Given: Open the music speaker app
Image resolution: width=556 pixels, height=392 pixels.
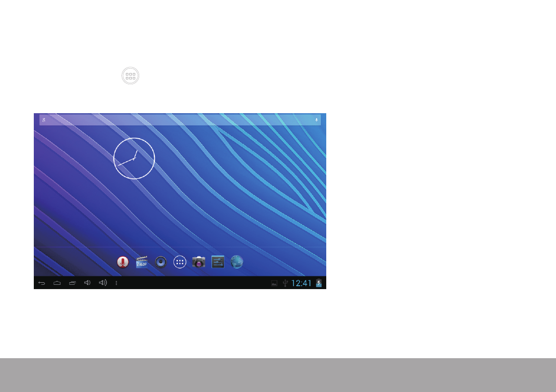Looking at the screenshot, I should click(x=161, y=262).
